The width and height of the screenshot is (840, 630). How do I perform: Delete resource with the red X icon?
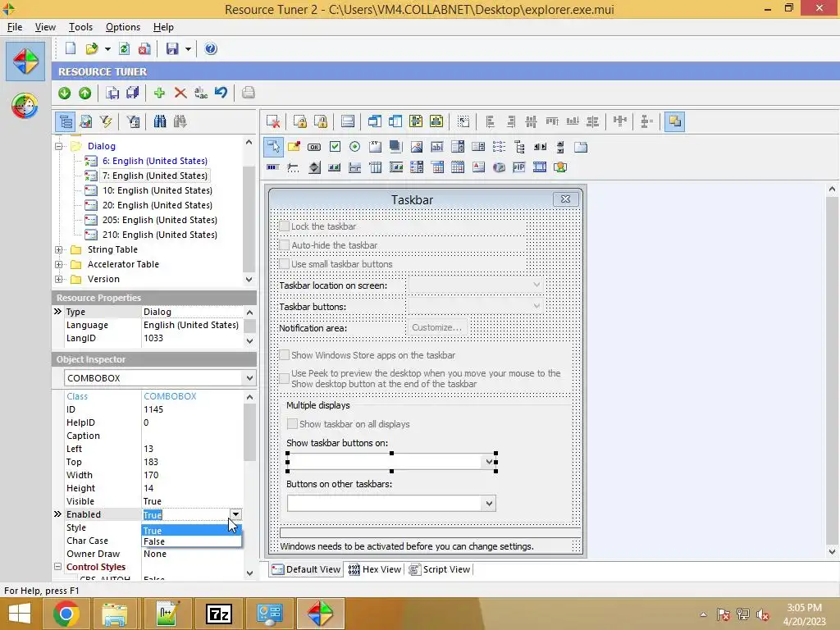(180, 93)
